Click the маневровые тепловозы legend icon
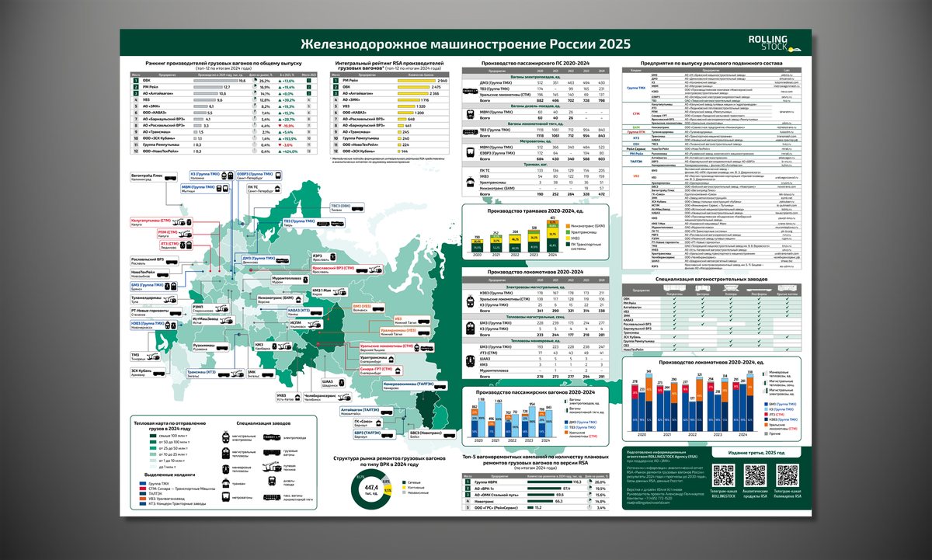 225,471
